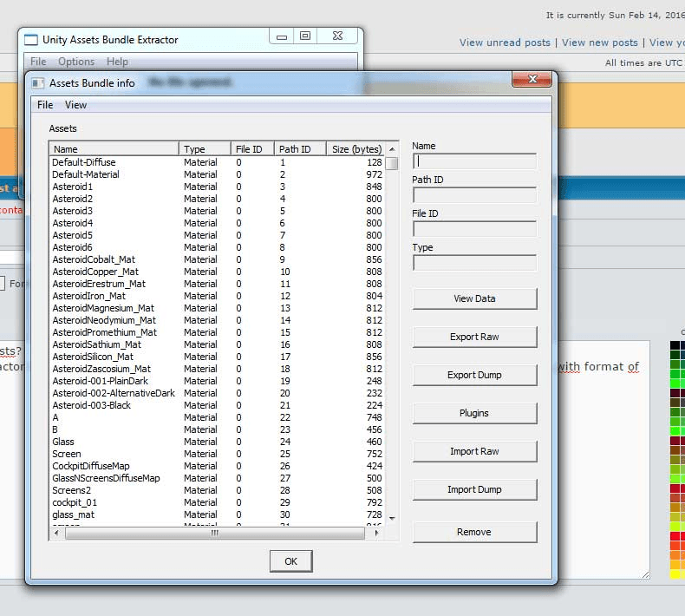Click the Unity Assets Bundle Extractor title icon
The height and width of the screenshot is (616, 685).
31,40
